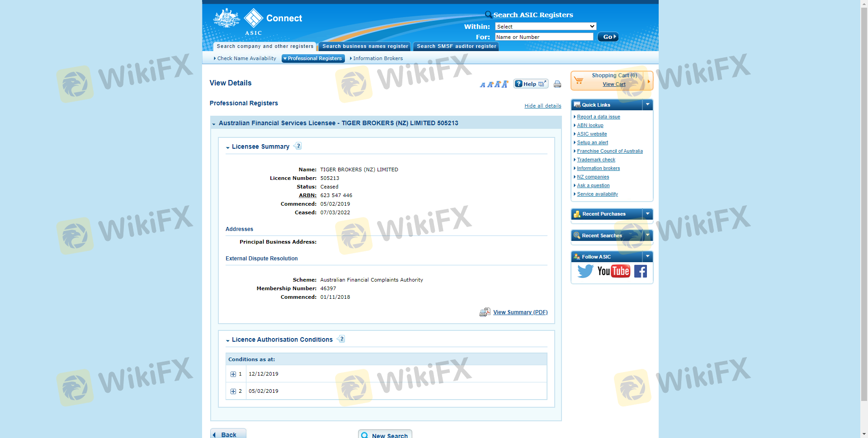Open Professional Registers menu item
The image size is (868, 438).
coord(313,59)
